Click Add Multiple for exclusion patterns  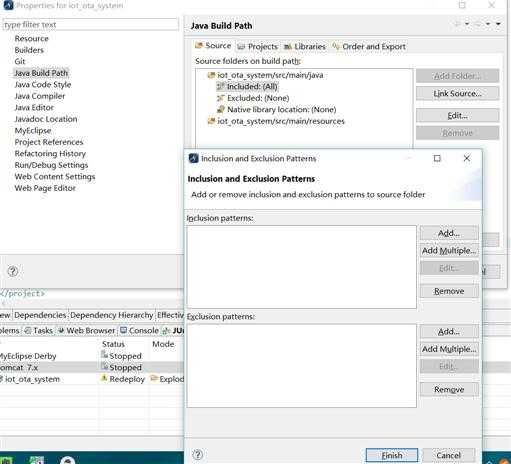(x=449, y=349)
